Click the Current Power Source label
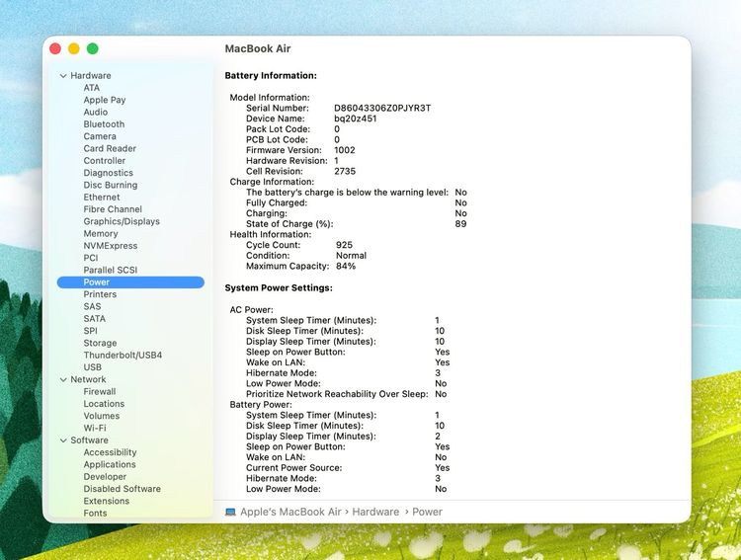Screen dimensions: 741x560 [294, 468]
